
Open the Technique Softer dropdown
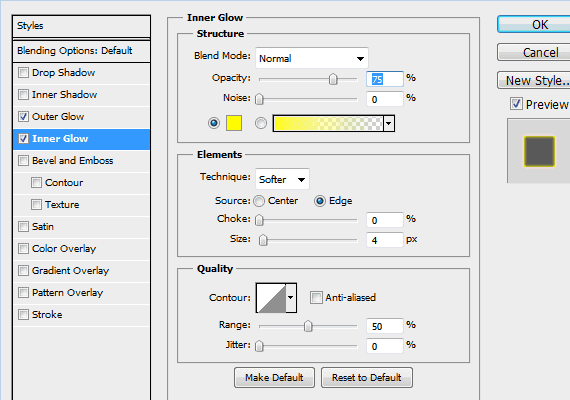click(x=282, y=179)
